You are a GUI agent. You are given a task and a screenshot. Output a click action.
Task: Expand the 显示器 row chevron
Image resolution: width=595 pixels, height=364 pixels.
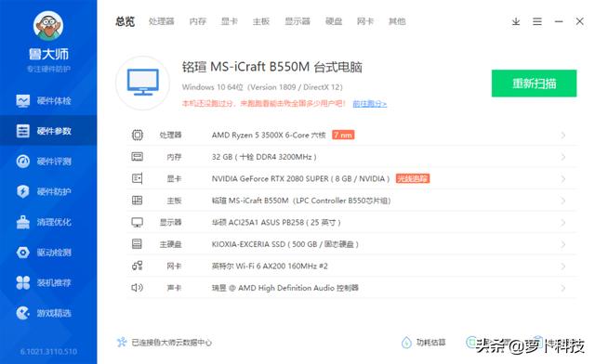point(563,222)
